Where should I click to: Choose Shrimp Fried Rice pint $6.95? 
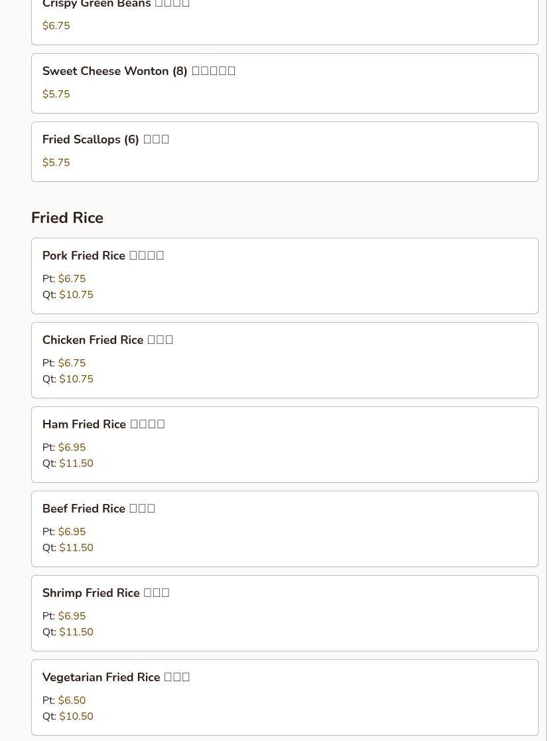[x=72, y=616]
